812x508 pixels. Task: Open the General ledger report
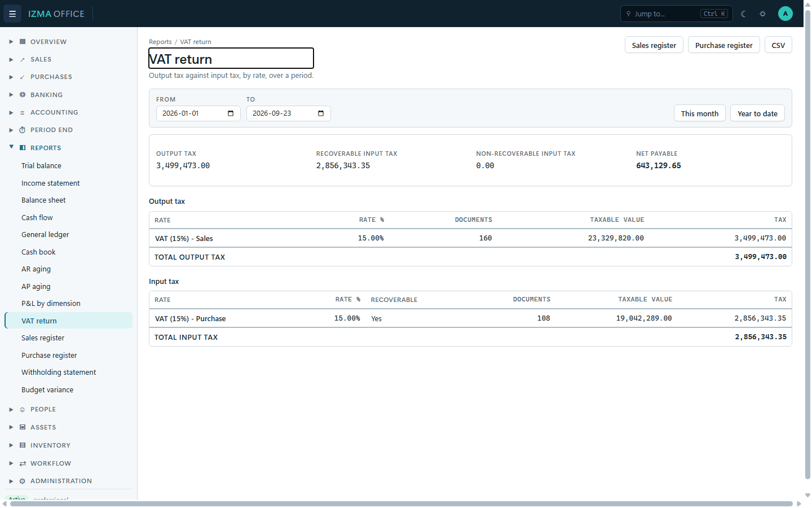pyautogui.click(x=68, y=235)
